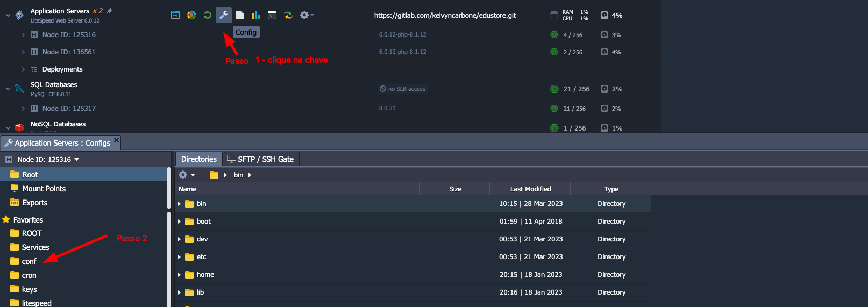Click the Add-Ons icon in the toolbar
Screen dimensions: 868x307
point(191,15)
